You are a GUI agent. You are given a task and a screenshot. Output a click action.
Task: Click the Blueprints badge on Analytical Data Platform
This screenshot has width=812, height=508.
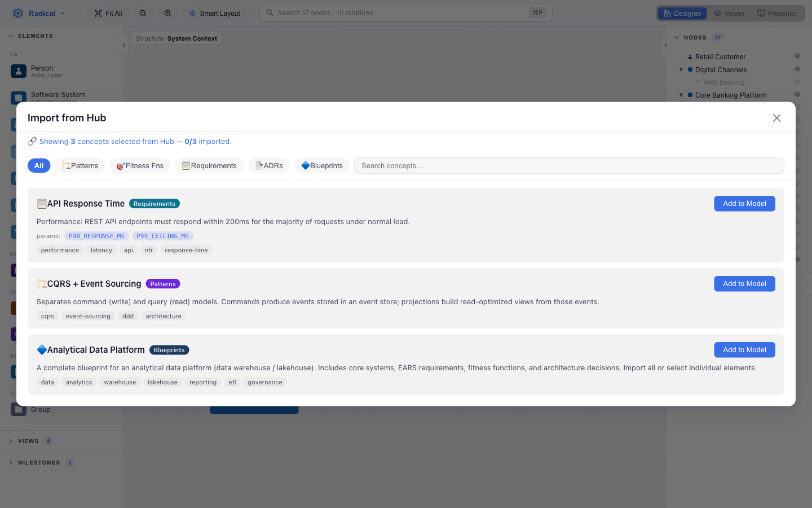tap(169, 350)
